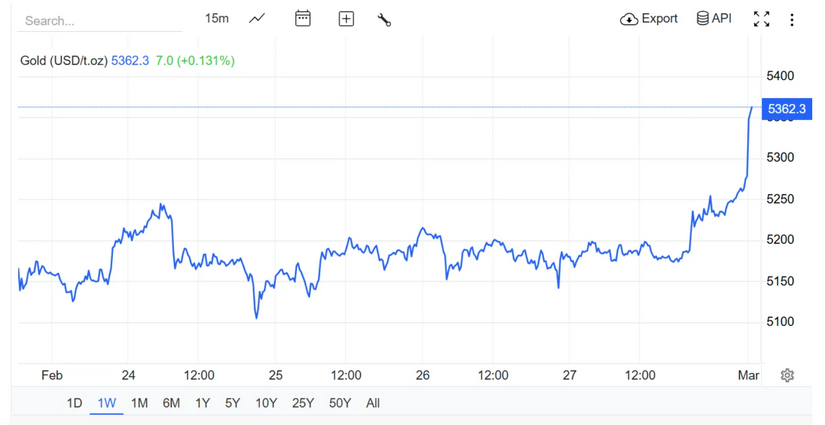Open the three-dot more options menu

[792, 19]
